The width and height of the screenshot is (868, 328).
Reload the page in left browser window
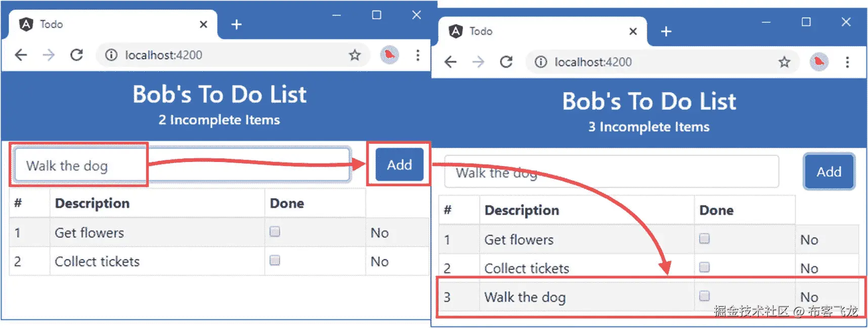76,55
